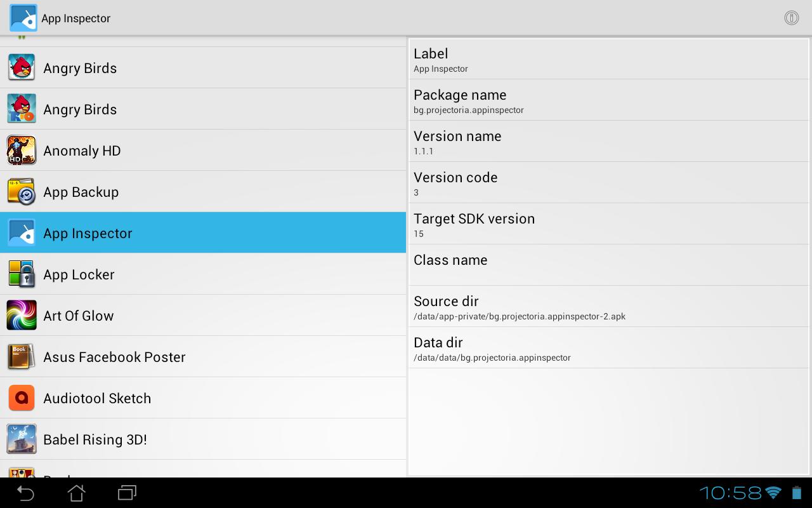
Task: Click the highlighted App Inspector list icon
Action: click(22, 232)
